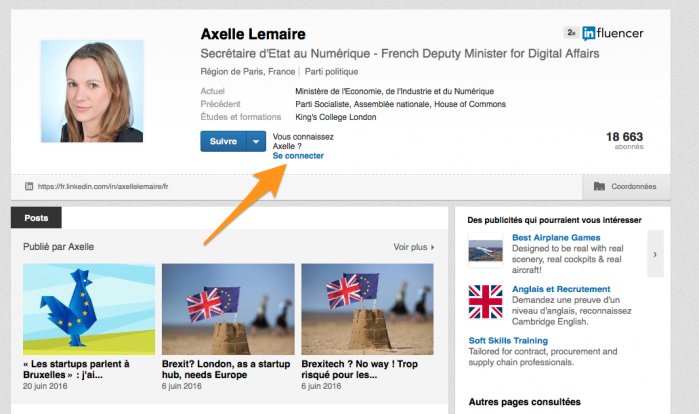This screenshot has height=414, width=699.
Task: Open 'Brexitech ? No way !' post title
Action: coord(360,369)
